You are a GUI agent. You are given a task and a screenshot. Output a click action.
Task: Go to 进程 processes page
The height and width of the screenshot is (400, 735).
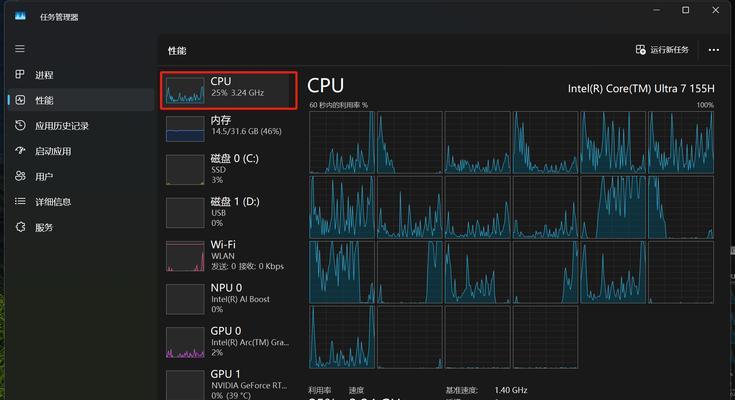point(44,75)
